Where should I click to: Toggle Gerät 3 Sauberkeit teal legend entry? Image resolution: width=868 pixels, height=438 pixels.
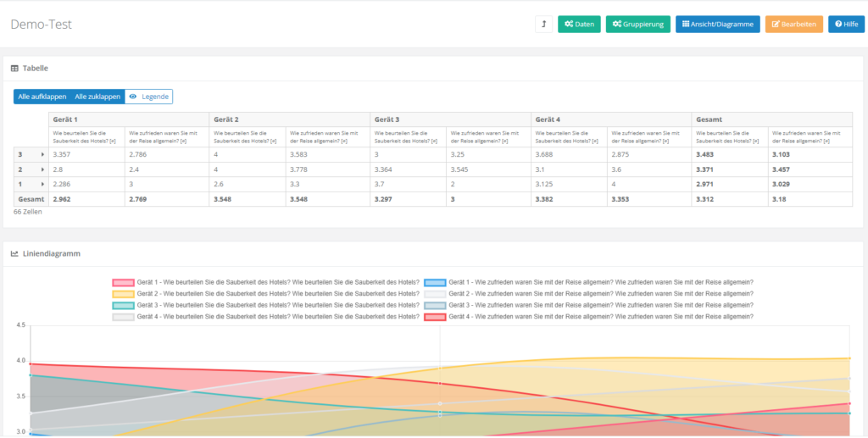pyautogui.click(x=266, y=305)
